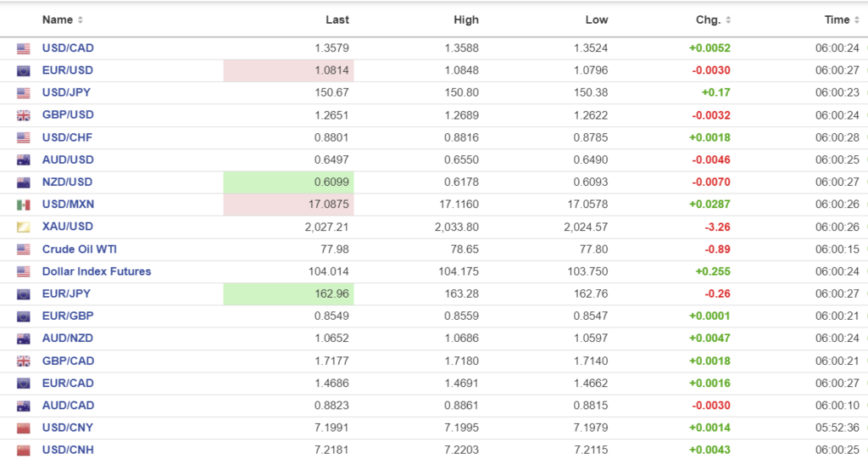The height and width of the screenshot is (459, 868).
Task: Open the EUR/JPY pair link
Action: pyautogui.click(x=67, y=294)
